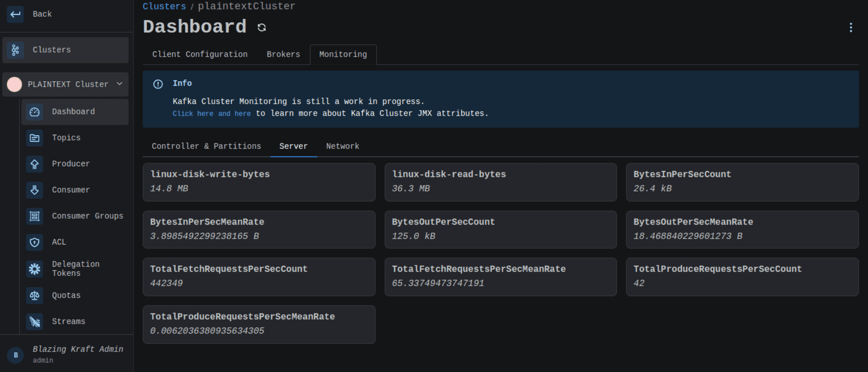Navigate to Topics page
868x372 pixels.
pos(75,138)
